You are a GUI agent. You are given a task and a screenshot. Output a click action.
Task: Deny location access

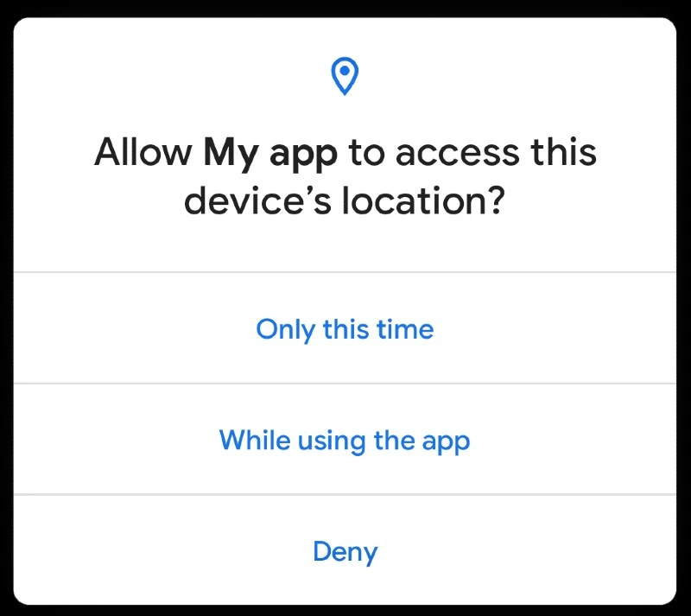[x=345, y=550]
